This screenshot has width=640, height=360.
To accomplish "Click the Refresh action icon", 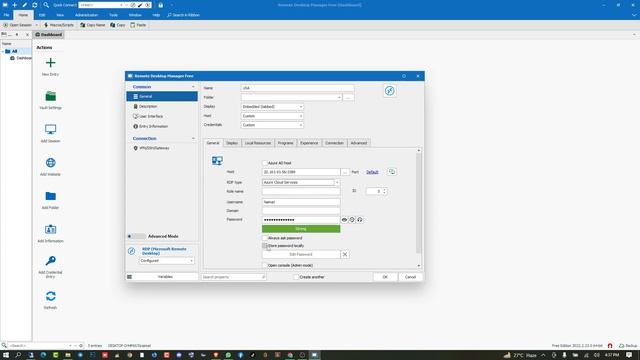I will pos(50,296).
